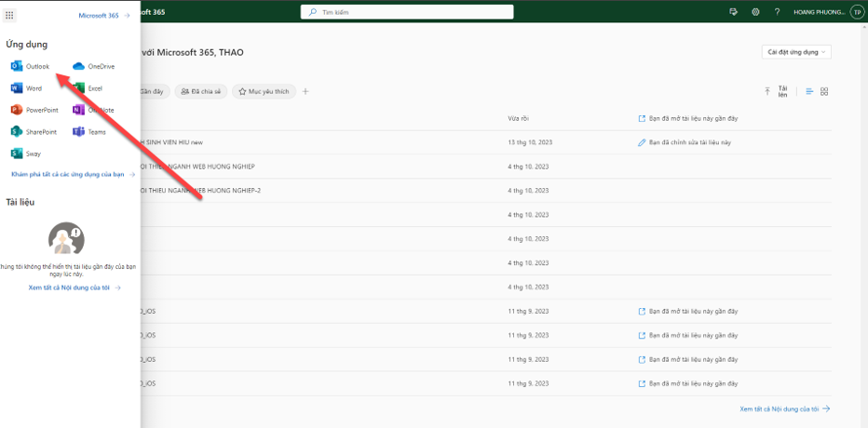This screenshot has width=868, height=428.
Task: Switch to grid view layout icon
Action: tap(824, 92)
